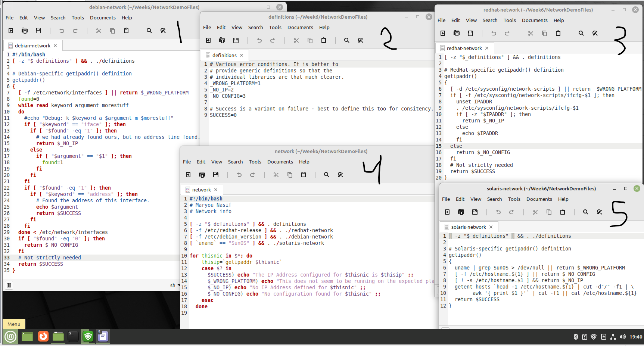Open Find and Replace in the definitions window

tap(360, 40)
